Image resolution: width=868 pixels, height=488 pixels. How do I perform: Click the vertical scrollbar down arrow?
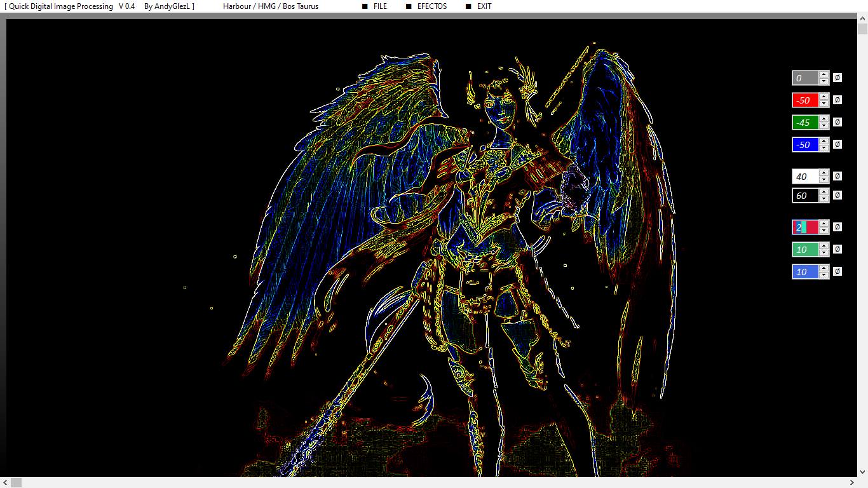coord(862,471)
